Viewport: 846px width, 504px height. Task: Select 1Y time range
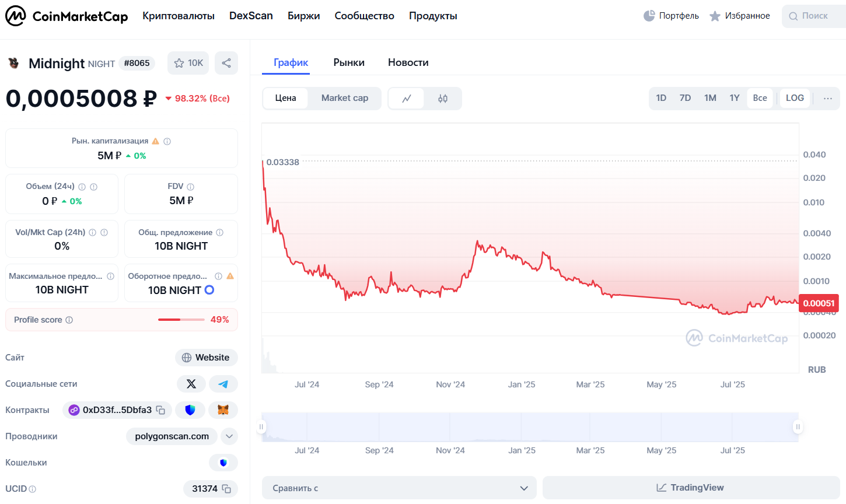[735, 98]
